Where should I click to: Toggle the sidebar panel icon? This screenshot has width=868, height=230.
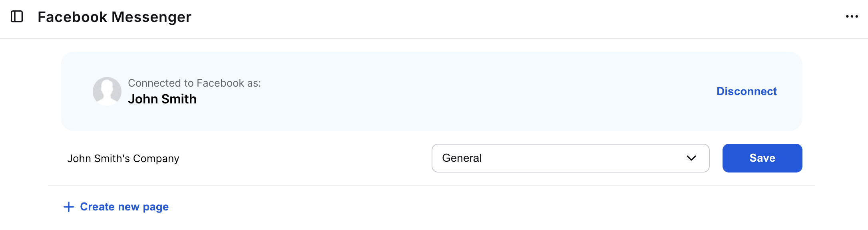click(17, 17)
